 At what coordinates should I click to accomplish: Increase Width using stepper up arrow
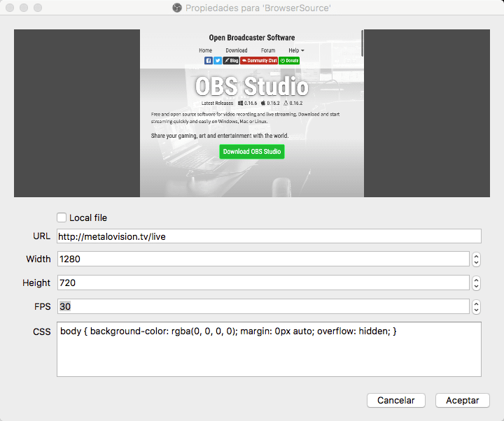(x=477, y=256)
